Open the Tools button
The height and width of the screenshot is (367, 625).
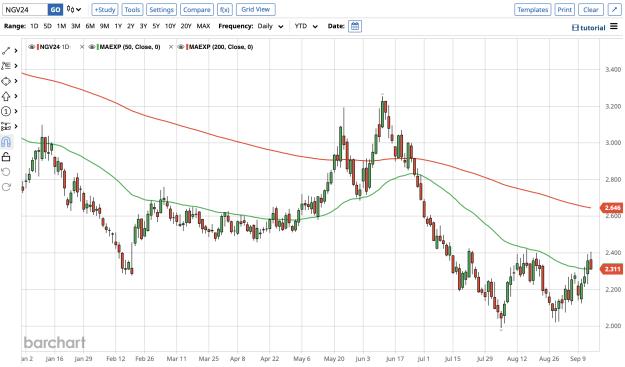click(132, 10)
